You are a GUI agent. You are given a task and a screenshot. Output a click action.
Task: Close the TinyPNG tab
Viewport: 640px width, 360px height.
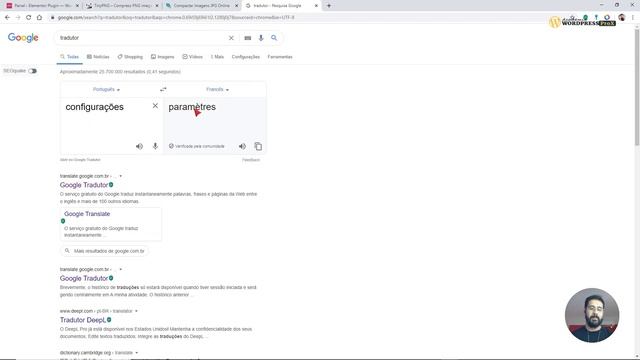tap(157, 6)
